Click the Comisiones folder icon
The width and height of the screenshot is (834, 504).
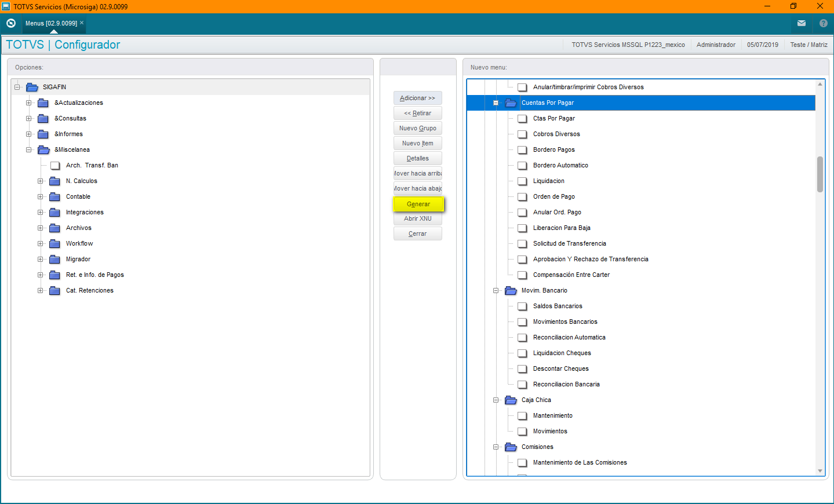point(511,447)
